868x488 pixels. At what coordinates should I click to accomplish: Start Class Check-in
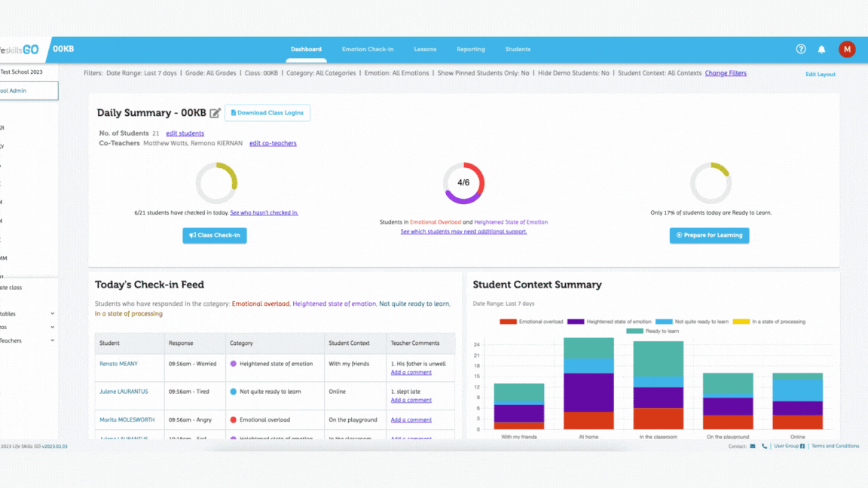215,235
